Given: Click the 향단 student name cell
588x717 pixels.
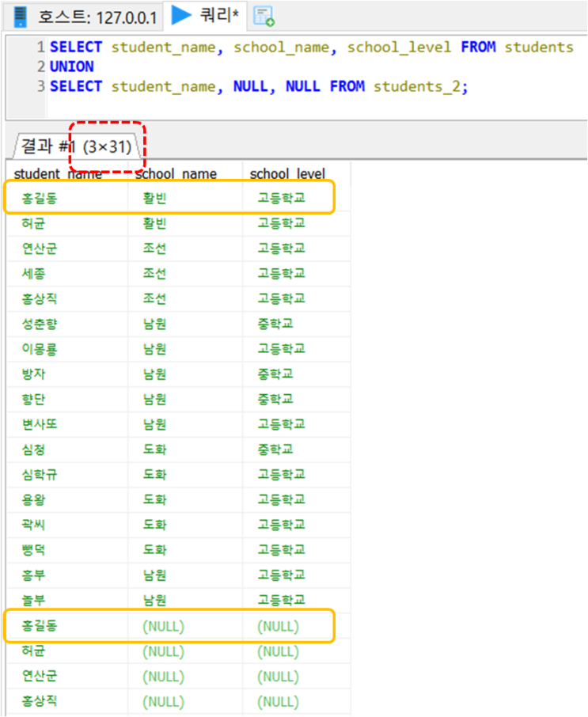Looking at the screenshot, I should 33,399.
